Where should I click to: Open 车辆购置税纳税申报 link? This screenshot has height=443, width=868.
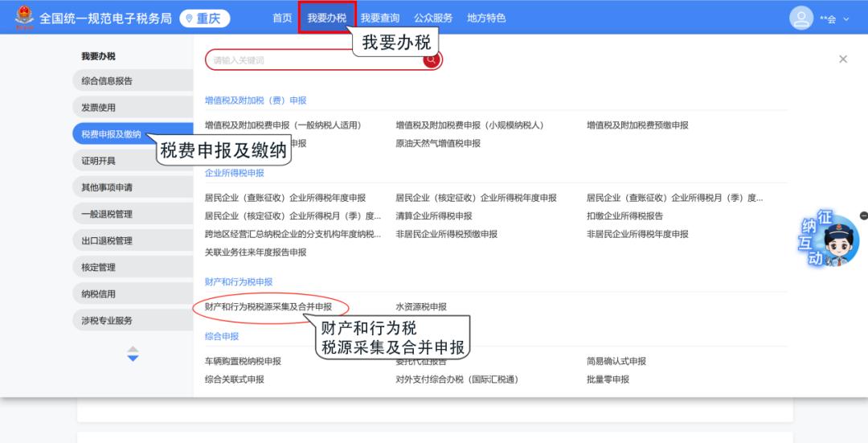pos(243,361)
